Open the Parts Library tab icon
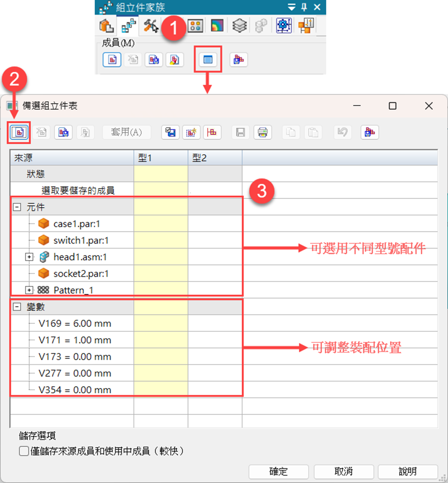The height and width of the screenshot is (483, 448). click(107, 26)
